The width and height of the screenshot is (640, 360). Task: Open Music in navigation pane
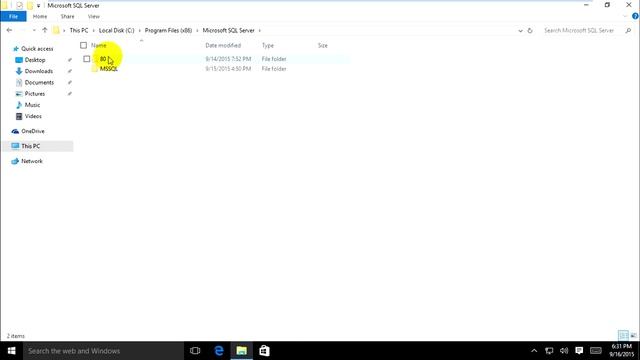[x=32, y=105]
